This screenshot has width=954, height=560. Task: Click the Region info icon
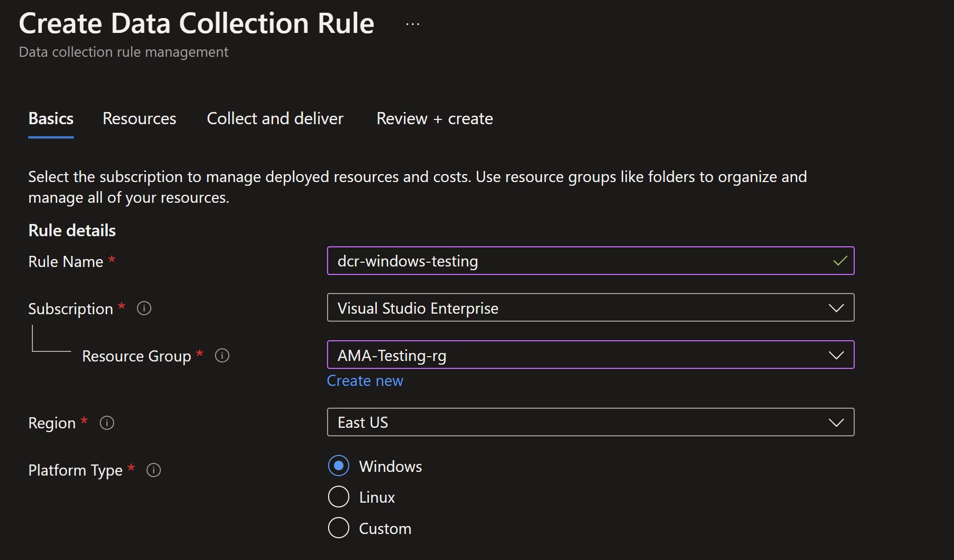point(106,423)
